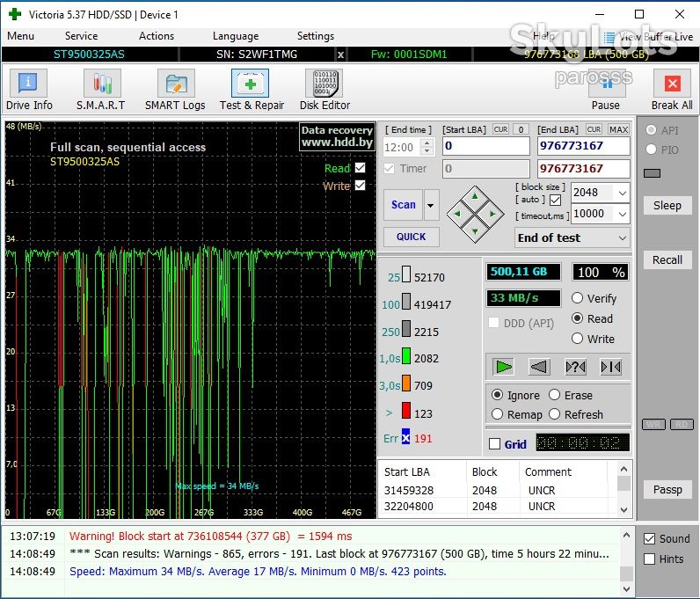700x599 pixels.
Task: Click the Start LBA input field
Action: coord(486,146)
